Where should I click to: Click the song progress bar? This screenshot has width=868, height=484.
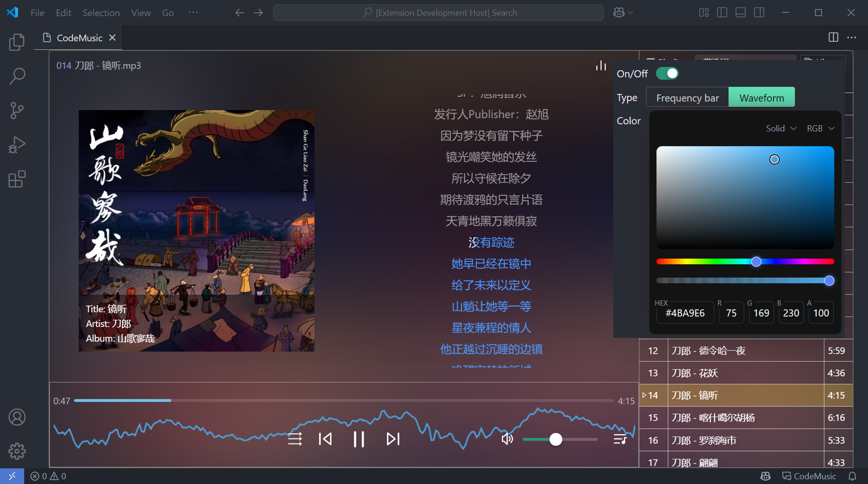pyautogui.click(x=344, y=400)
